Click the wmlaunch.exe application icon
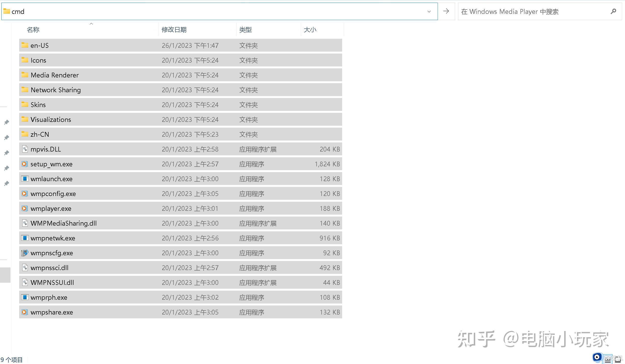The image size is (625, 364). pos(25,179)
